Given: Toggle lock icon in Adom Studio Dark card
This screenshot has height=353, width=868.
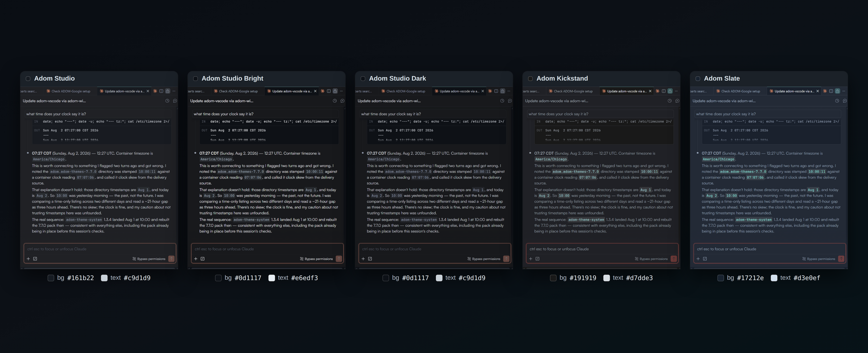Looking at the screenshot, I should 503,91.
